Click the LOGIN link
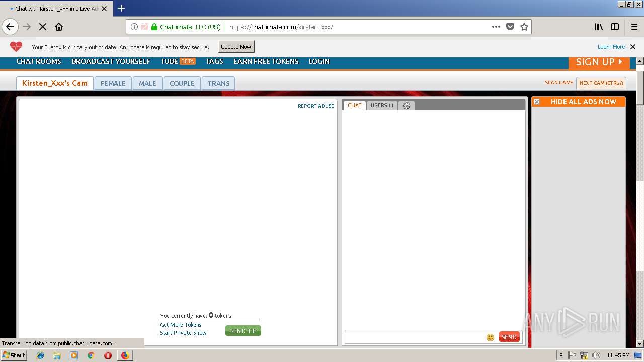The width and height of the screenshot is (644, 362). coord(319,61)
